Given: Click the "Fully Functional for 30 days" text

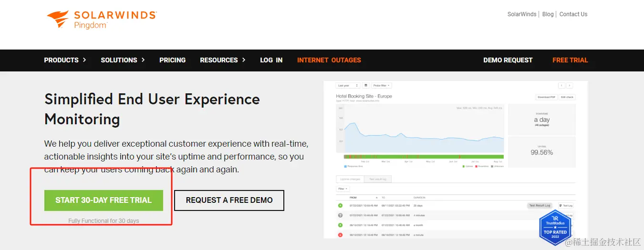Looking at the screenshot, I should coord(104,221).
